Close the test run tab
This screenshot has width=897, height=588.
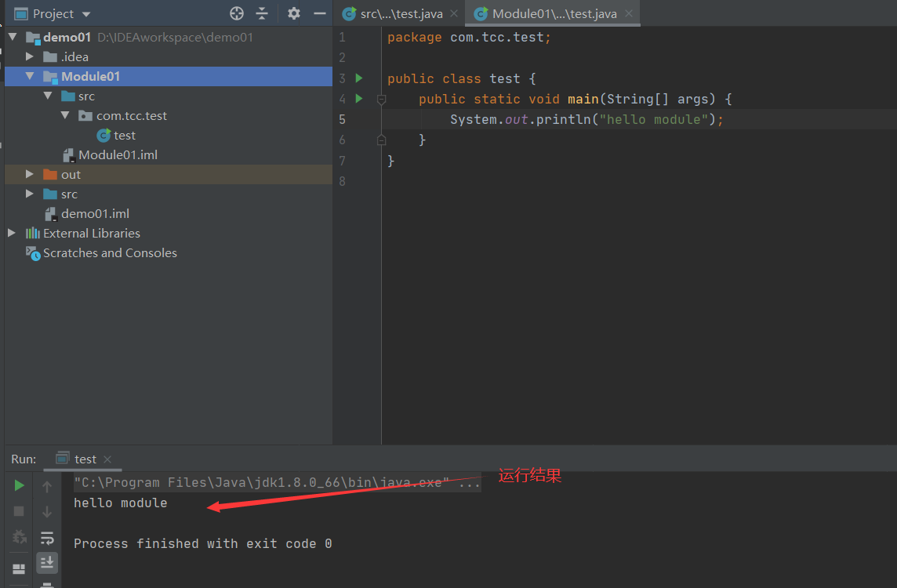(x=107, y=459)
